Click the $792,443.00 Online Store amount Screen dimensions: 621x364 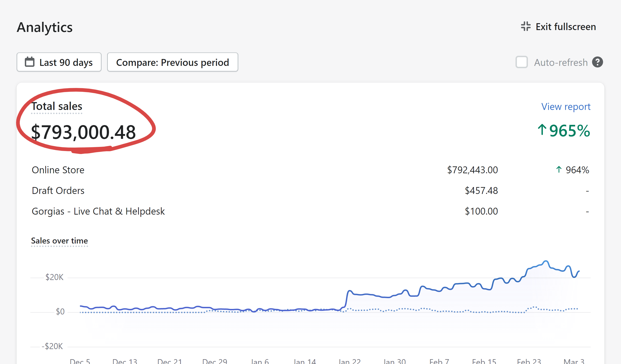[472, 170]
